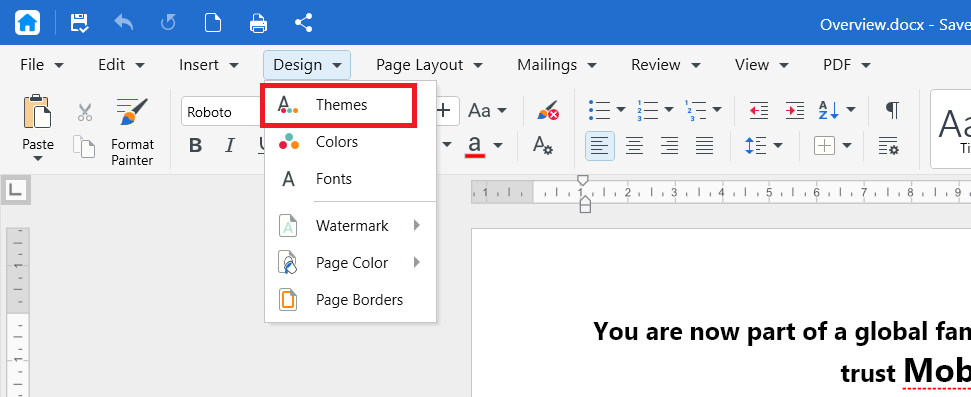The height and width of the screenshot is (397, 971).
Task: Print the document
Action: (258, 23)
